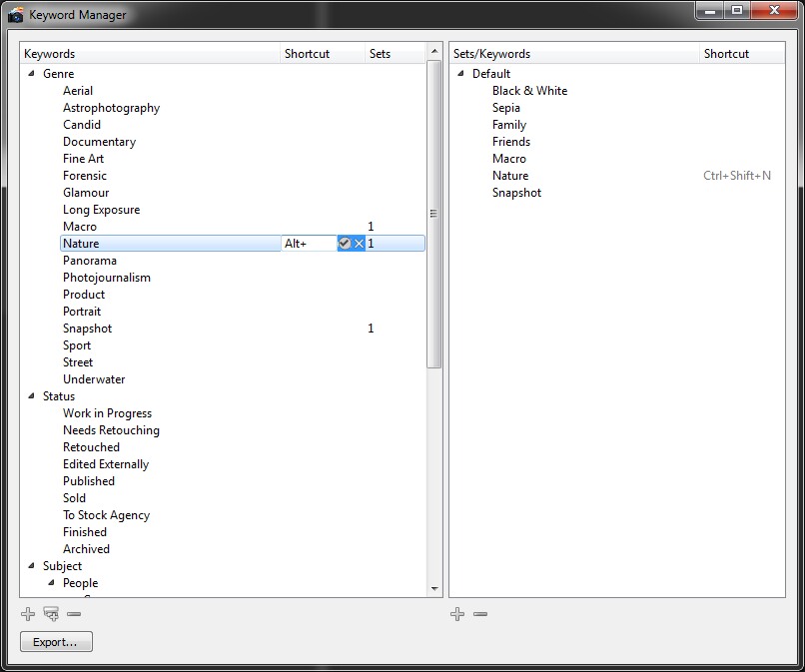Select the Sold keyword
This screenshot has height=672, width=805.
75,497
